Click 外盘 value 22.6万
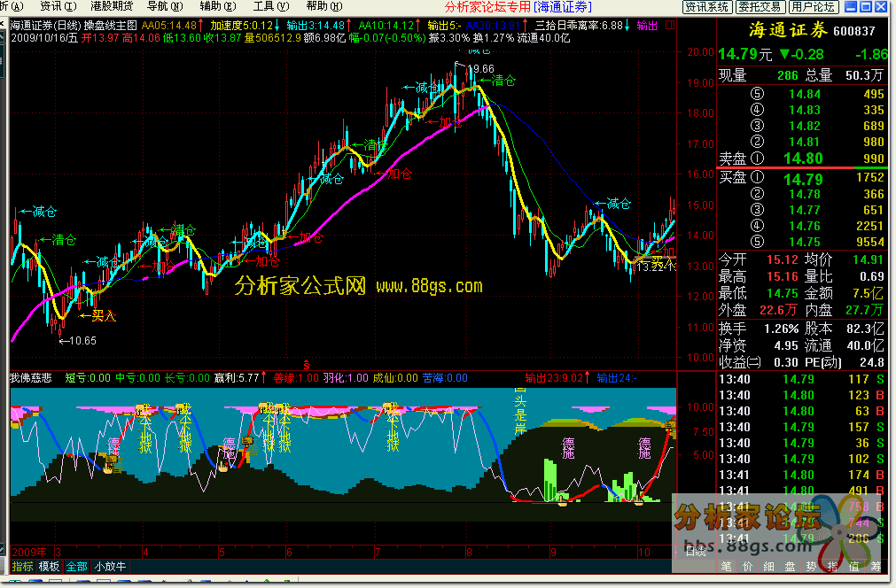The image size is (896, 588). tap(778, 310)
